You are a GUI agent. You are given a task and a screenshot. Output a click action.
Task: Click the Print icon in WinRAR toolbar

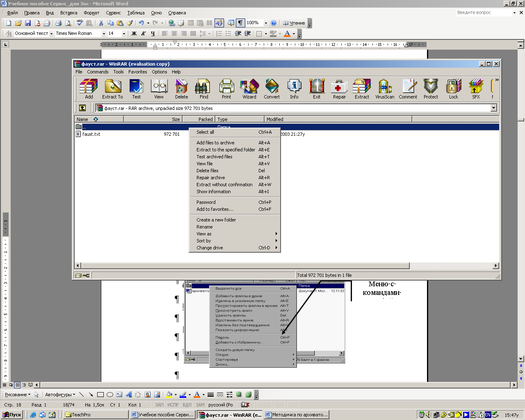click(x=226, y=89)
